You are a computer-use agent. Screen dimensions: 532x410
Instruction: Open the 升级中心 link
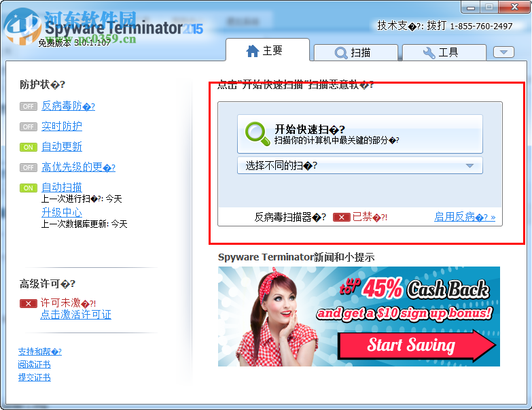(x=62, y=212)
